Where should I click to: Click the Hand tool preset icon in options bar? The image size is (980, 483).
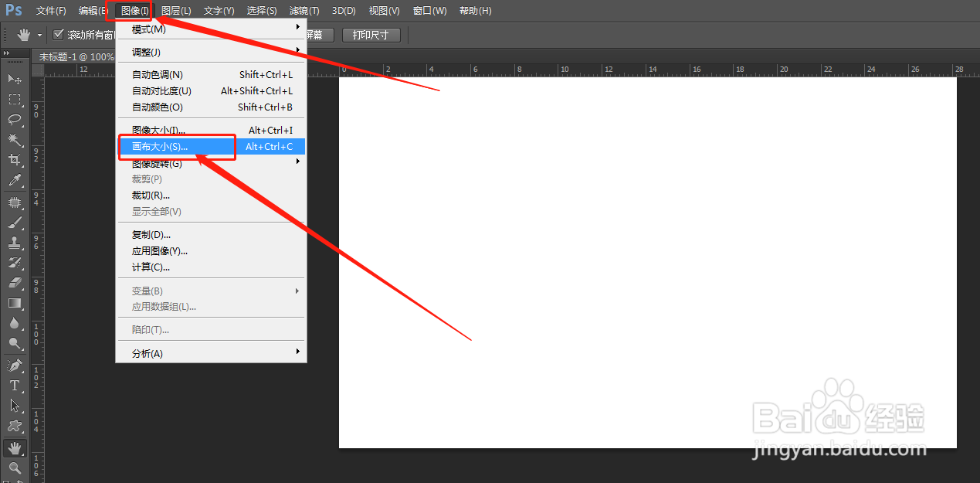click(x=24, y=35)
